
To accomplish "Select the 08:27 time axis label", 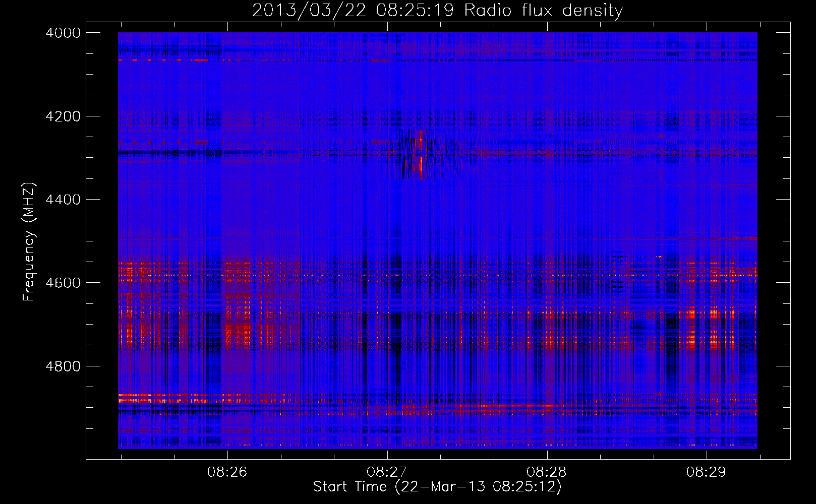I will coord(387,472).
